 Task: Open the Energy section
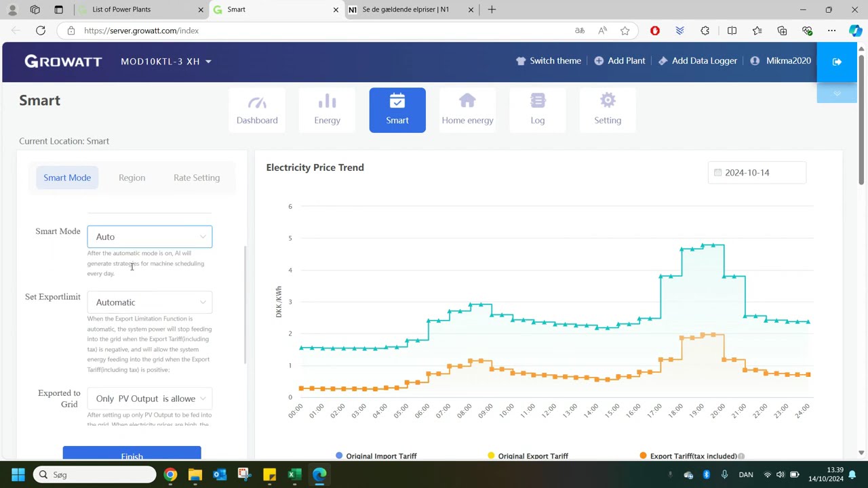click(x=327, y=110)
